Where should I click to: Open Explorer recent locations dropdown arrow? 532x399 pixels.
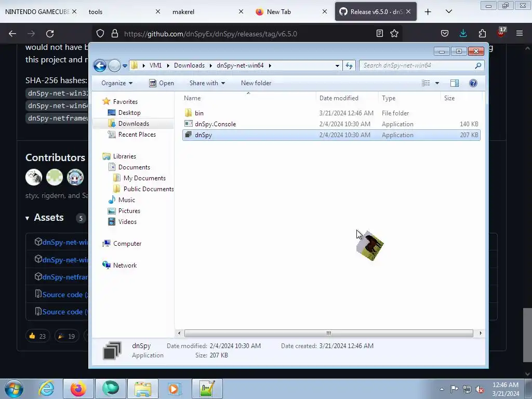tap(125, 66)
